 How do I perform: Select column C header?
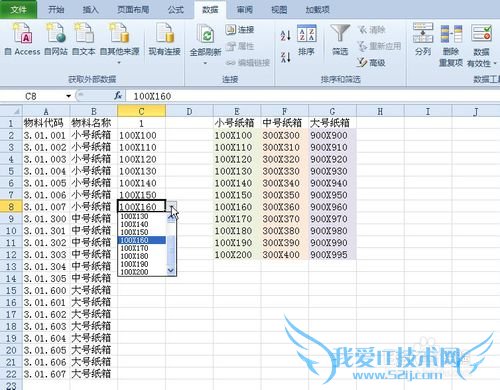[x=141, y=111]
